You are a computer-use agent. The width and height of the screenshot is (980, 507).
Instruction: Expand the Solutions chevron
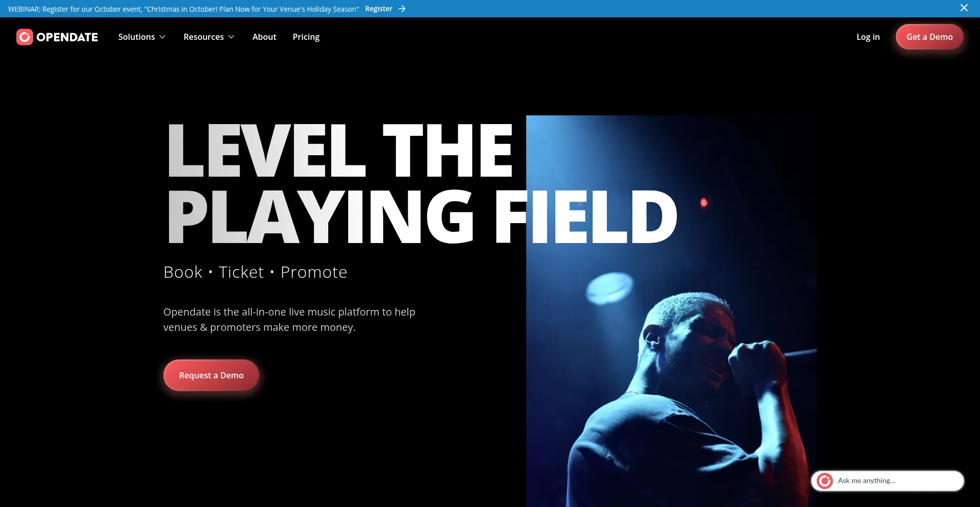click(x=162, y=37)
